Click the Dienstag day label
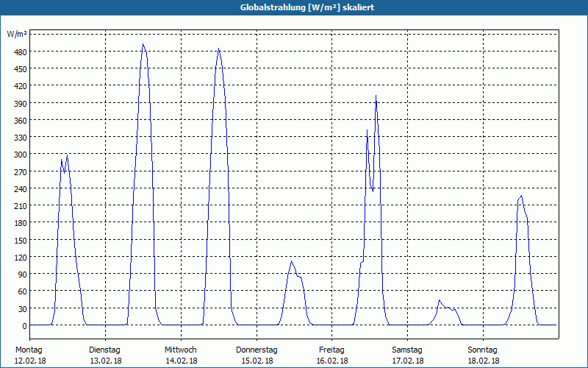Viewport: 588px width, 368px height. [104, 350]
